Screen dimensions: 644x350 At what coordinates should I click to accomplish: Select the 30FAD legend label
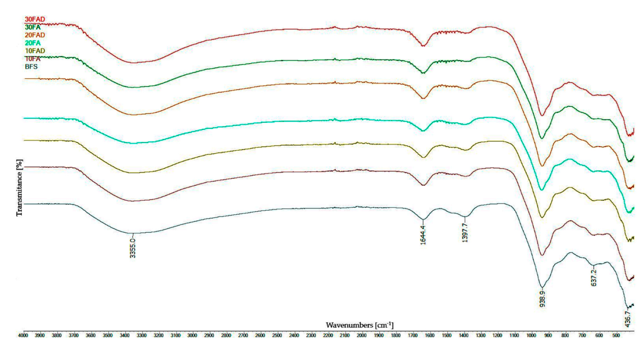pos(35,19)
